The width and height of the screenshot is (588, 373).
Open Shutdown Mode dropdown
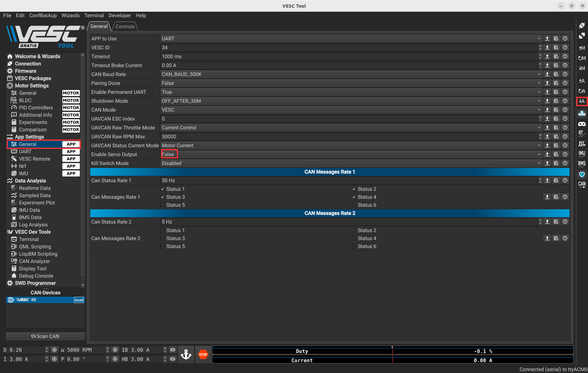coord(351,101)
